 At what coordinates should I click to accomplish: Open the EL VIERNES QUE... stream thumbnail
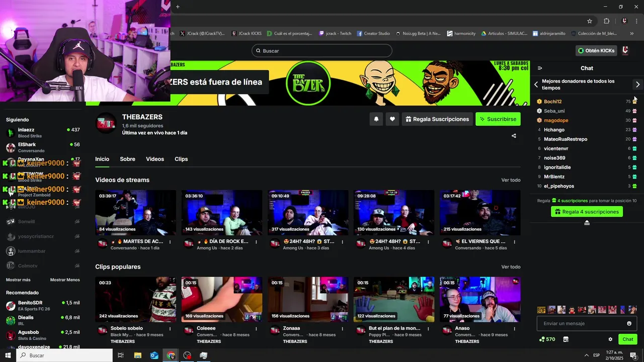(x=480, y=213)
